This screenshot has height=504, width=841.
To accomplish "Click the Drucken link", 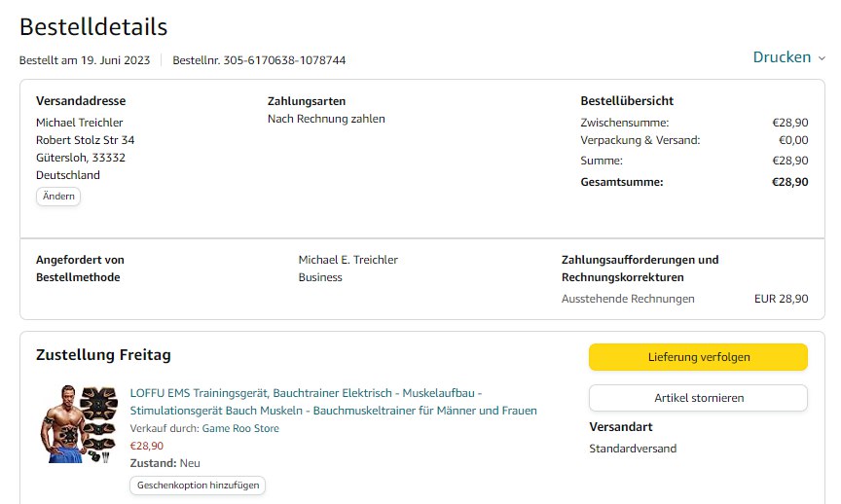I will 782,57.
